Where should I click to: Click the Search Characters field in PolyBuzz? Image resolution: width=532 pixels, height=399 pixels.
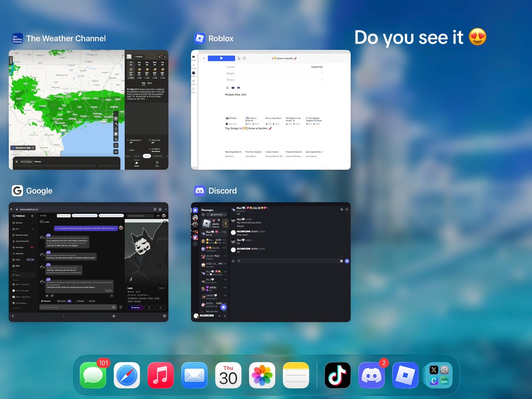[141, 216]
